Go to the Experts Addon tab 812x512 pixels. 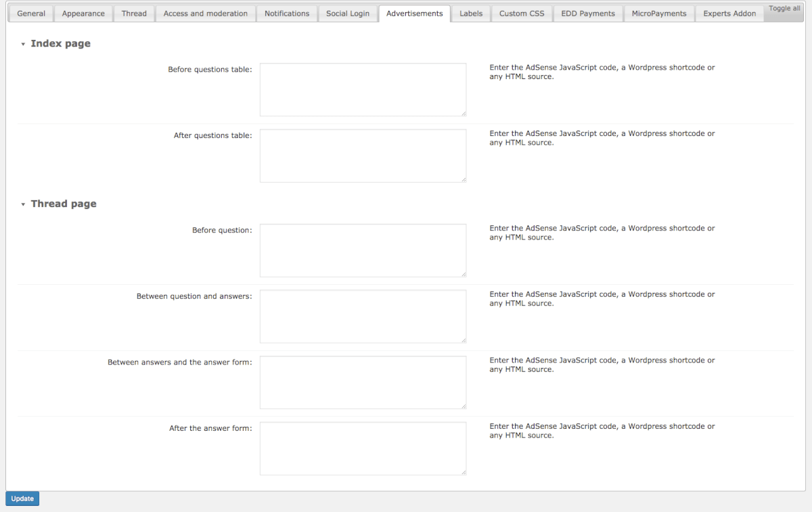pyautogui.click(x=729, y=14)
